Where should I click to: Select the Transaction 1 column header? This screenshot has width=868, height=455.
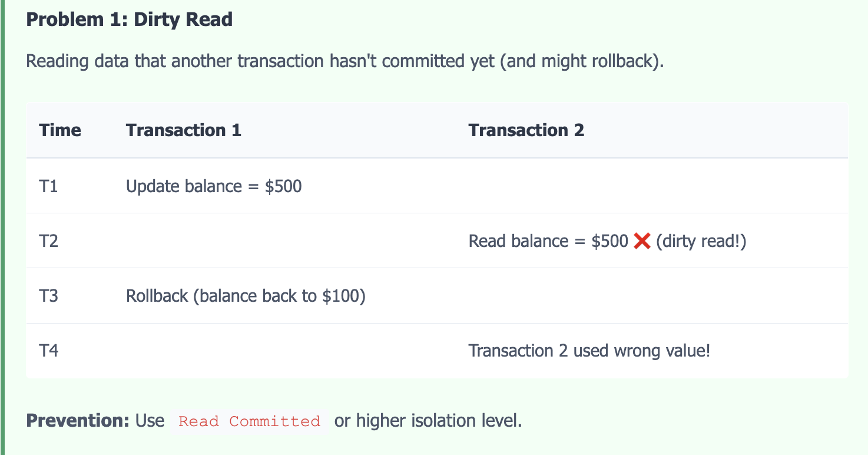coord(184,130)
